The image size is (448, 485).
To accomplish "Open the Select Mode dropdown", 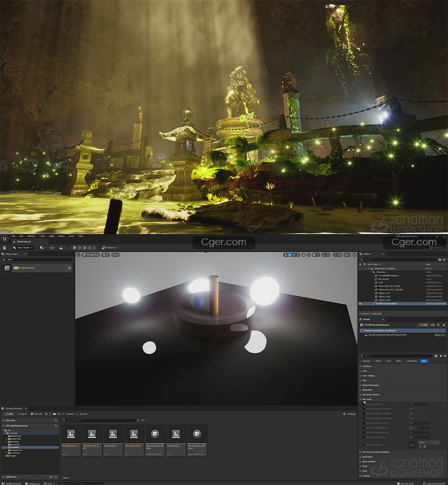I will (23, 248).
